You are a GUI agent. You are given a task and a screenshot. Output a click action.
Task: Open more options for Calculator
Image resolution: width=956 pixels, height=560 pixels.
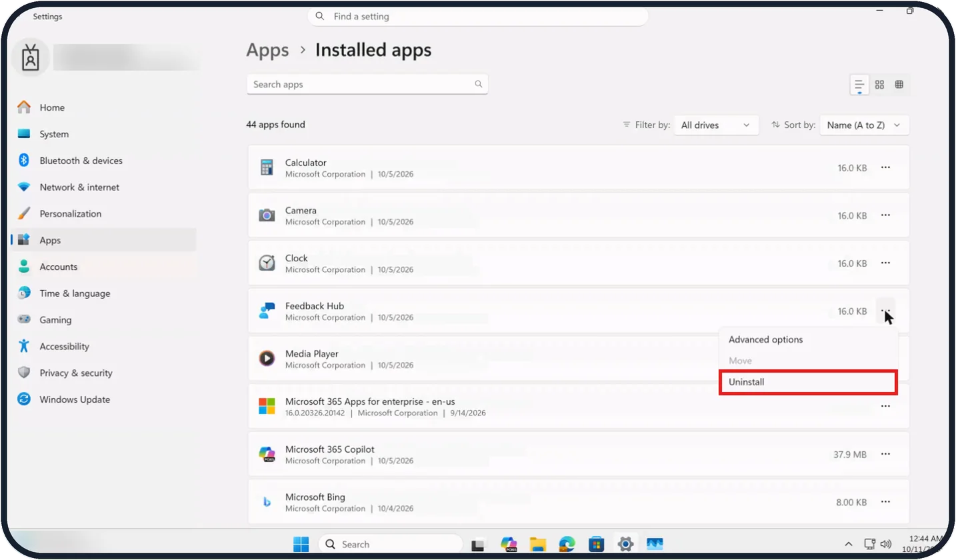click(x=885, y=168)
